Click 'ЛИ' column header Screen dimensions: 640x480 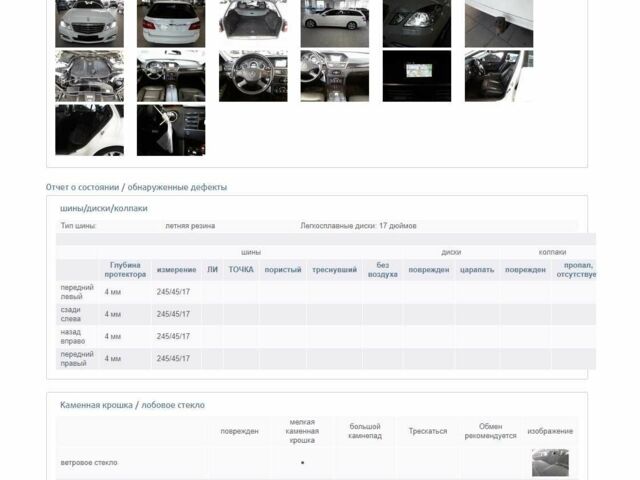tap(212, 270)
